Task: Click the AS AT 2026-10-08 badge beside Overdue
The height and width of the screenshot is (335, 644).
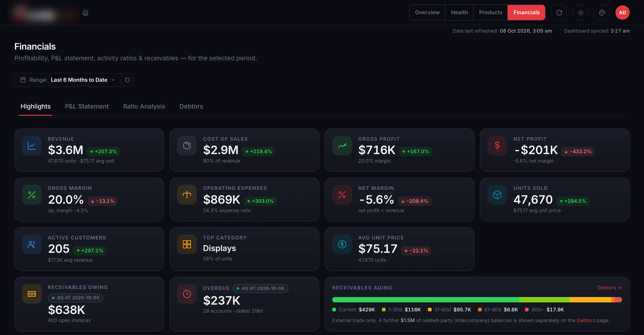Action: pyautogui.click(x=260, y=288)
